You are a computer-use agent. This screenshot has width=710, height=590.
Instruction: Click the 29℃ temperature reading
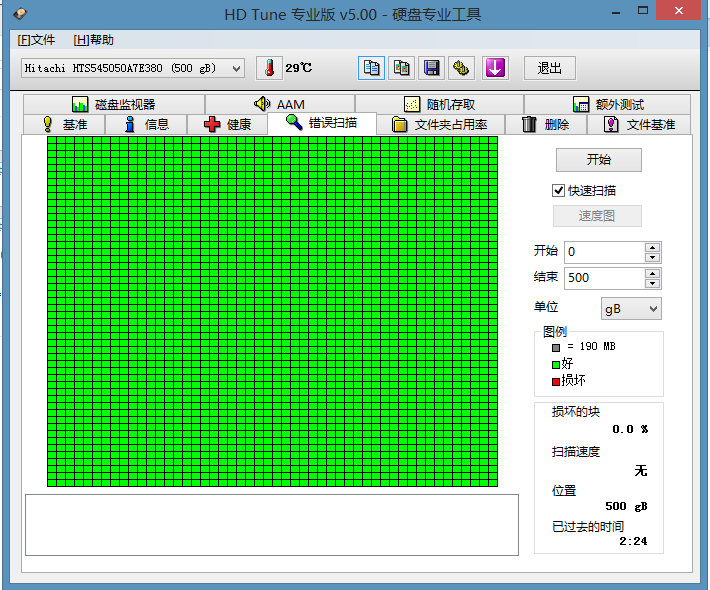[x=298, y=68]
